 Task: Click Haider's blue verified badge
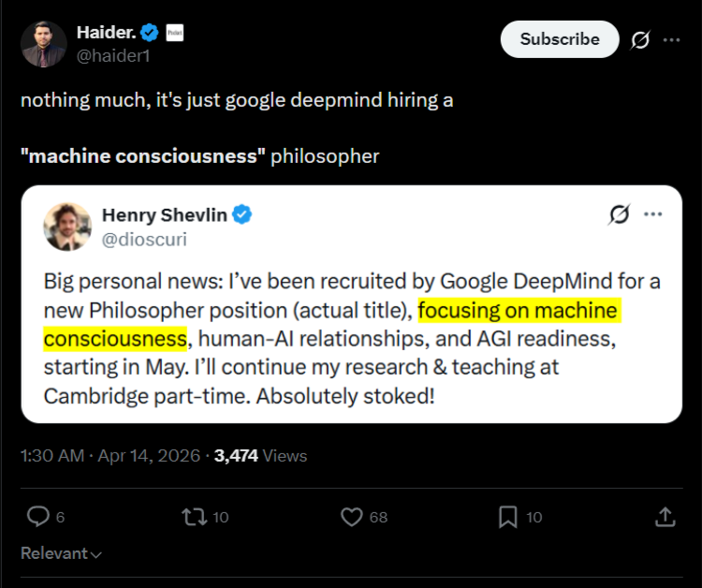150,33
